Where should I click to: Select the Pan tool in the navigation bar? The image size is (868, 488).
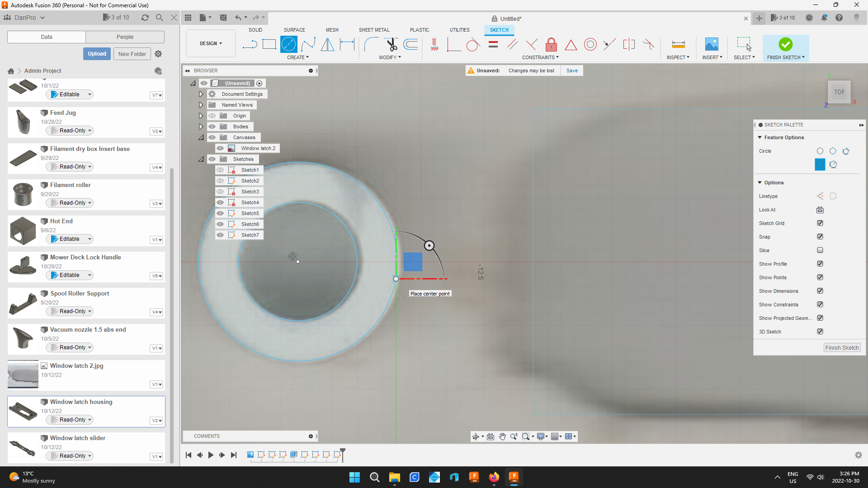pyautogui.click(x=502, y=436)
